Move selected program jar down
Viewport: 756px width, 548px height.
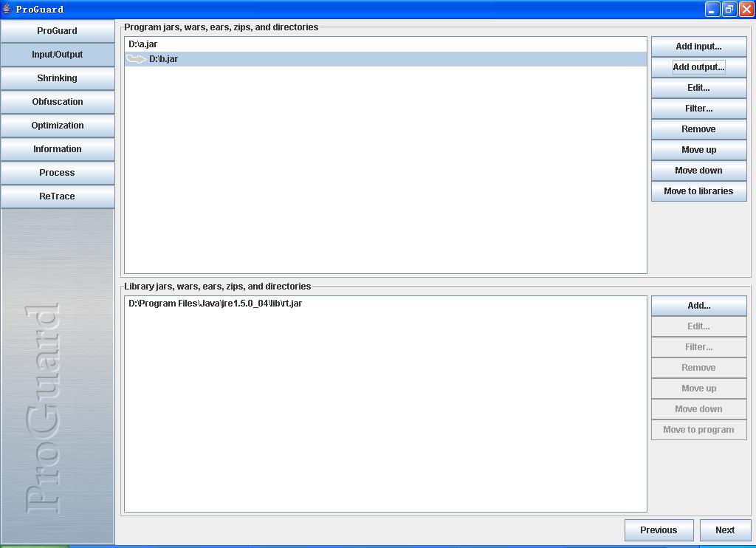[698, 171]
